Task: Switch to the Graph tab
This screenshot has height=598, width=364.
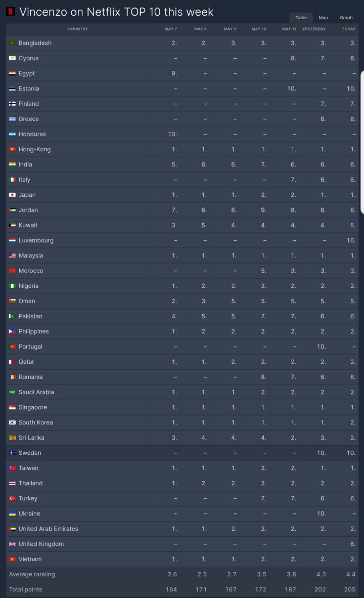Action: [x=346, y=18]
